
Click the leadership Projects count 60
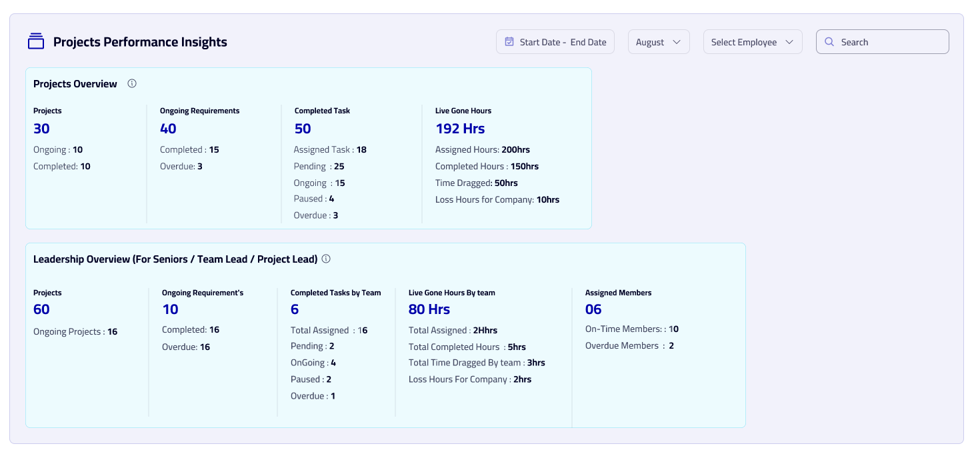tap(41, 309)
